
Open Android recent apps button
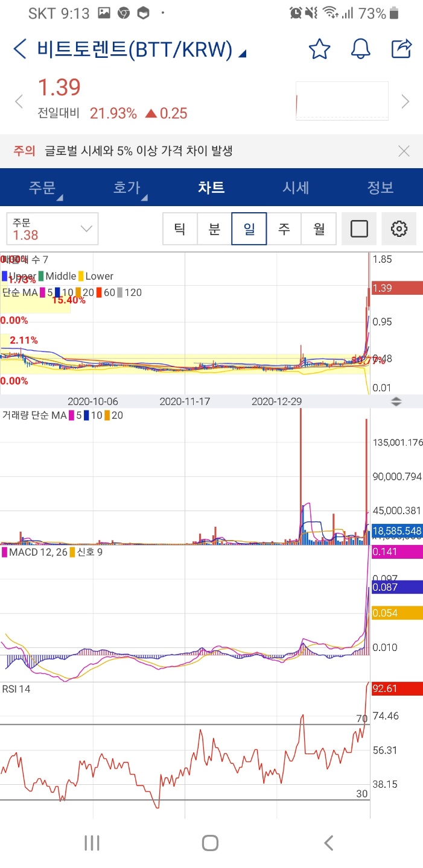click(92, 843)
